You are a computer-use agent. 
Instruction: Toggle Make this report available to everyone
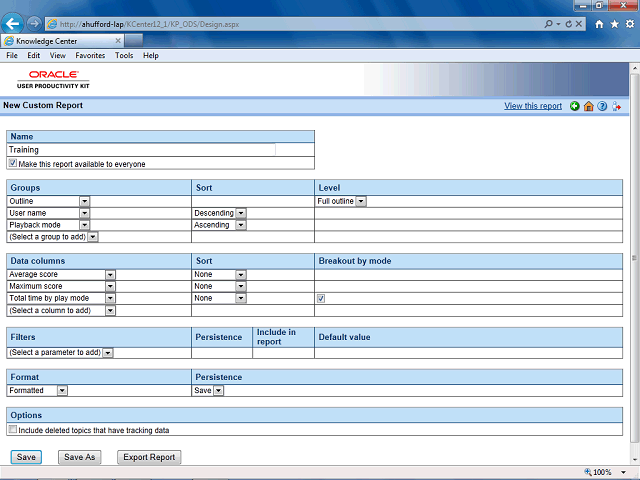click(x=13, y=163)
